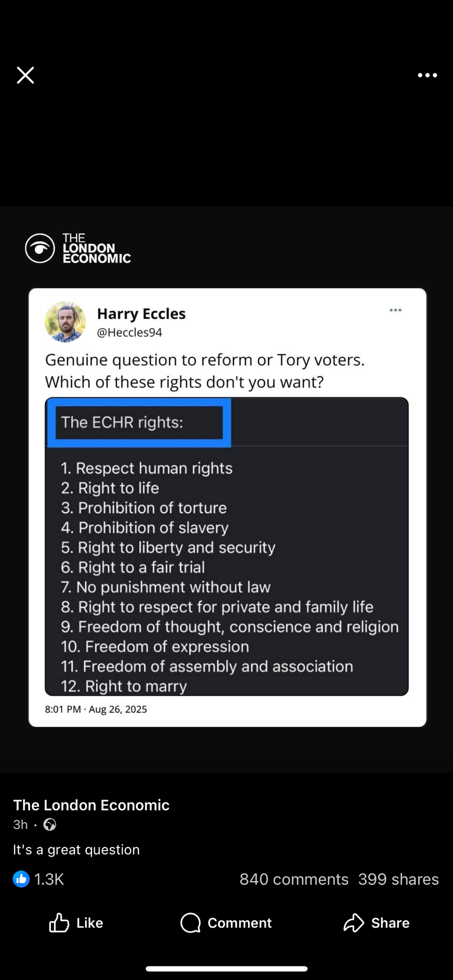Tap The London Economic eye logo
The width and height of the screenshot is (453, 980).
pyautogui.click(x=40, y=248)
